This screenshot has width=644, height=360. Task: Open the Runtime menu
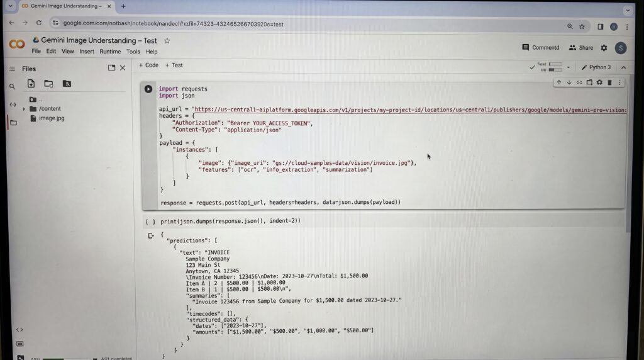click(x=110, y=52)
